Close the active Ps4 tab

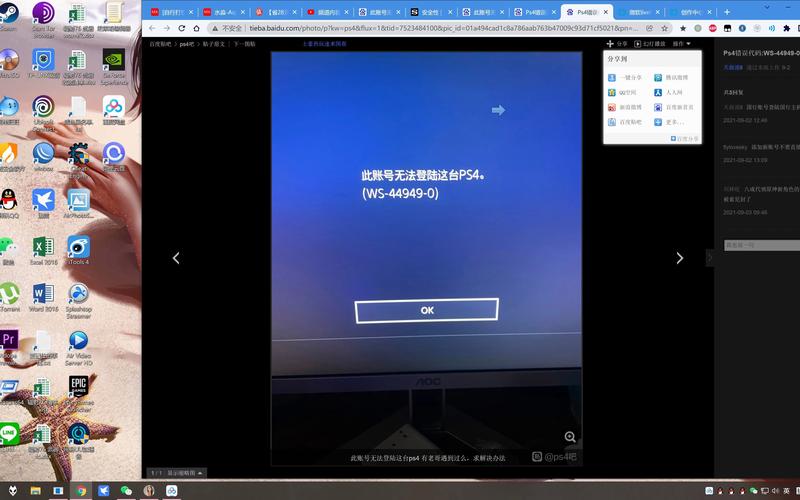[606, 12]
